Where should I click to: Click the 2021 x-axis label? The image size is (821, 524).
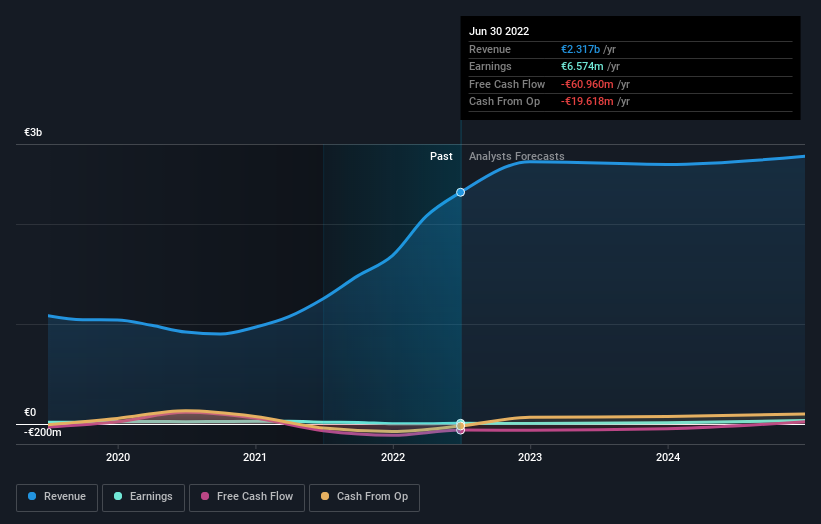(255, 457)
